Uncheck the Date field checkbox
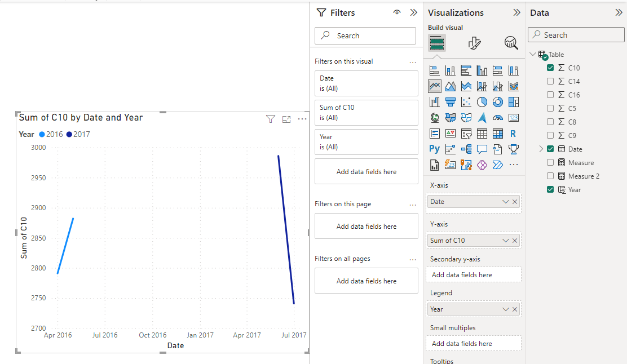The image size is (627, 364). click(x=550, y=149)
